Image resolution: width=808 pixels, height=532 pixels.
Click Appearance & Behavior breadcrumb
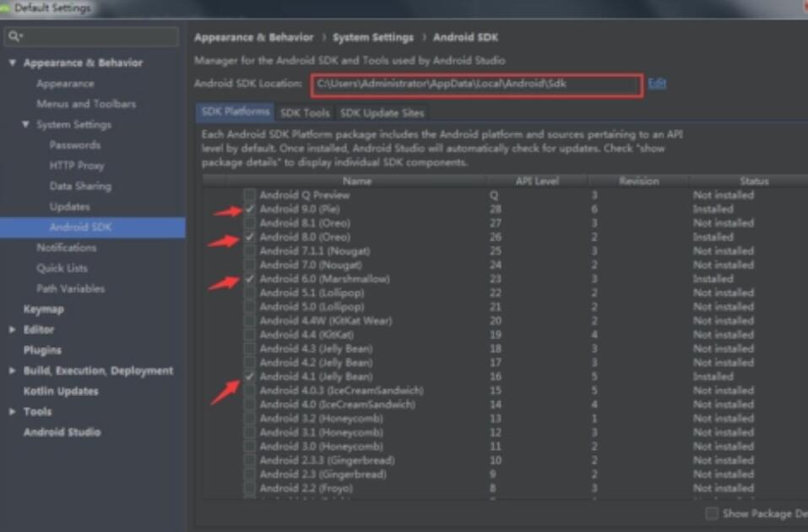(x=253, y=37)
